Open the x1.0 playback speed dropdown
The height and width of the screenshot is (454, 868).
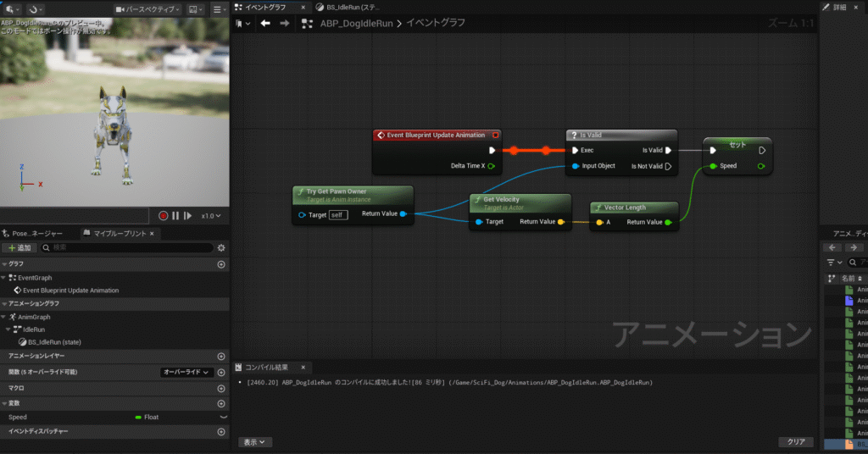point(211,216)
